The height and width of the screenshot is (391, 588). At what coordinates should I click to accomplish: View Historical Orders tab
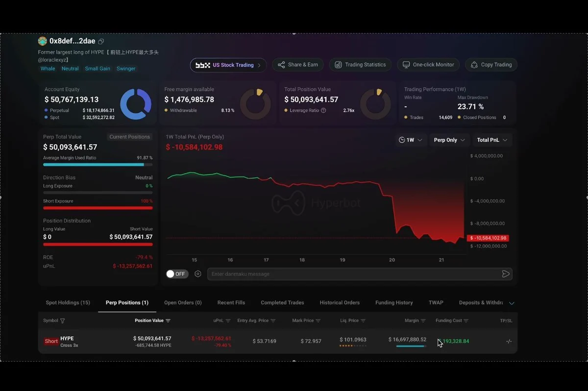point(340,303)
